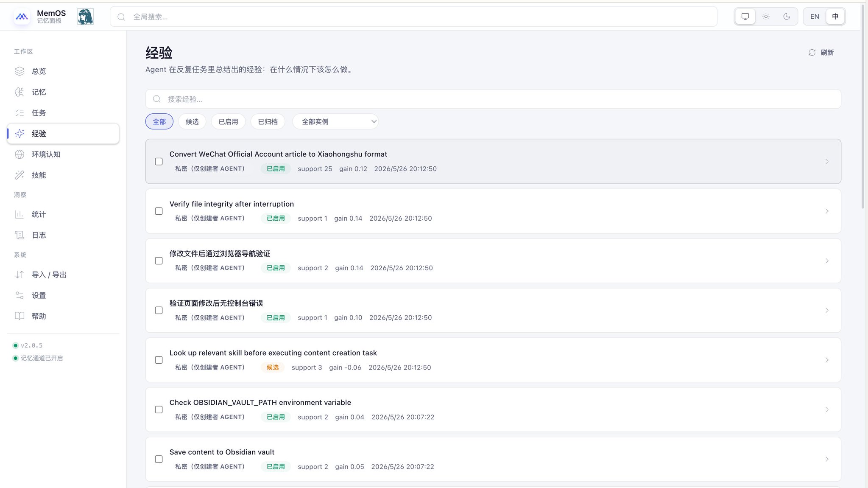Viewport: 868px width, 488px height.
Task: Click the 技能 wand icon in sidebar
Action: pyautogui.click(x=20, y=175)
